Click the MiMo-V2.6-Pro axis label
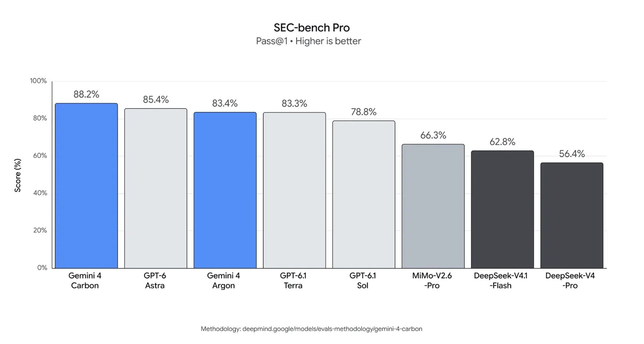 point(432,281)
